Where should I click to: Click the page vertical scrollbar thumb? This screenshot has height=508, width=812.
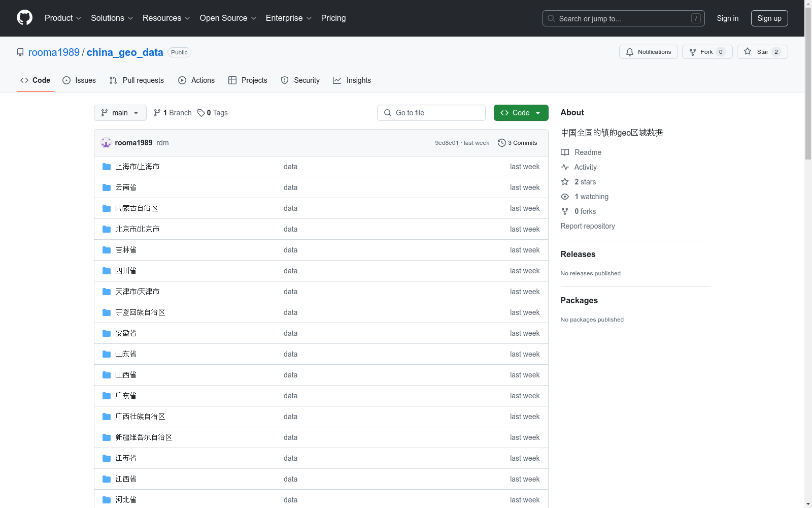point(808,84)
